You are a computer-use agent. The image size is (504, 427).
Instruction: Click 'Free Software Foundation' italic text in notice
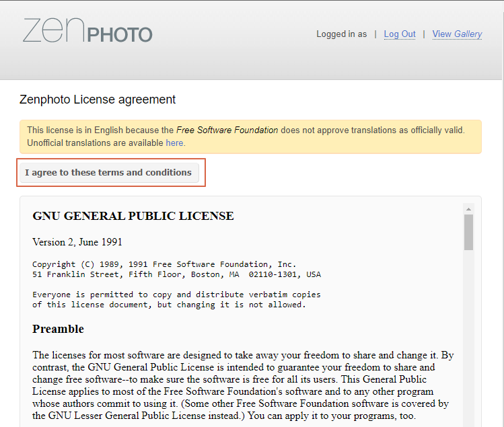(227, 130)
